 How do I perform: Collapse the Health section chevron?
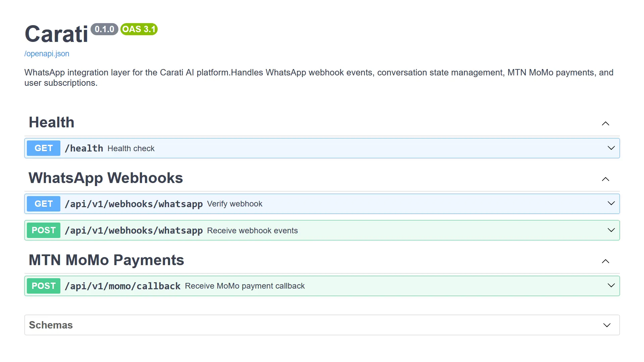tap(605, 124)
